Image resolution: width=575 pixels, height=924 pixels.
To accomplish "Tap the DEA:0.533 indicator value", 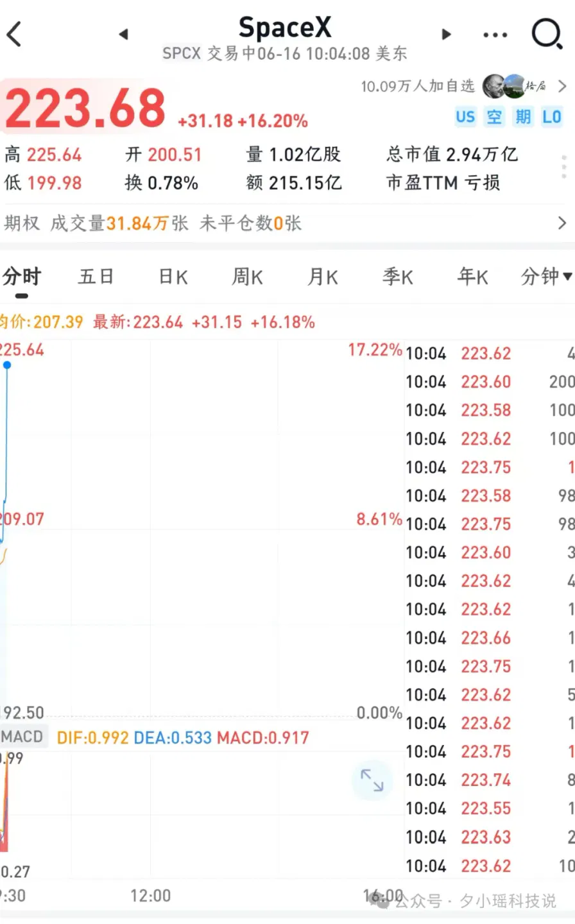I will (173, 737).
